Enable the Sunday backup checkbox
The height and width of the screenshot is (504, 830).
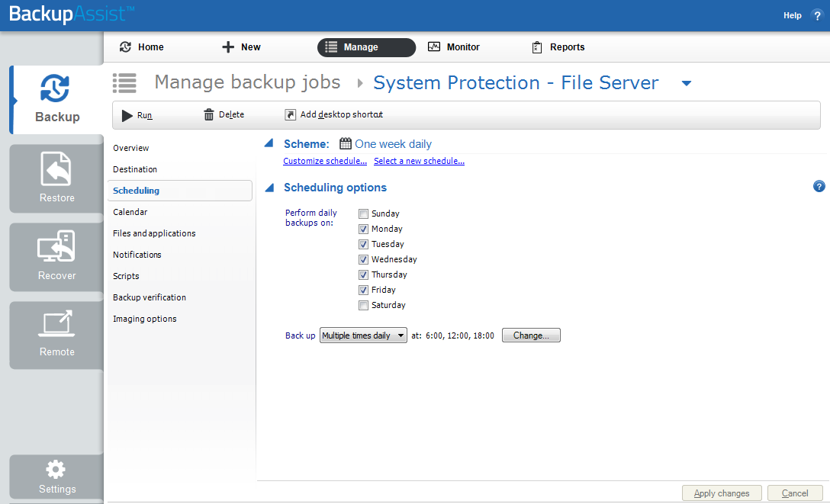pyautogui.click(x=364, y=213)
